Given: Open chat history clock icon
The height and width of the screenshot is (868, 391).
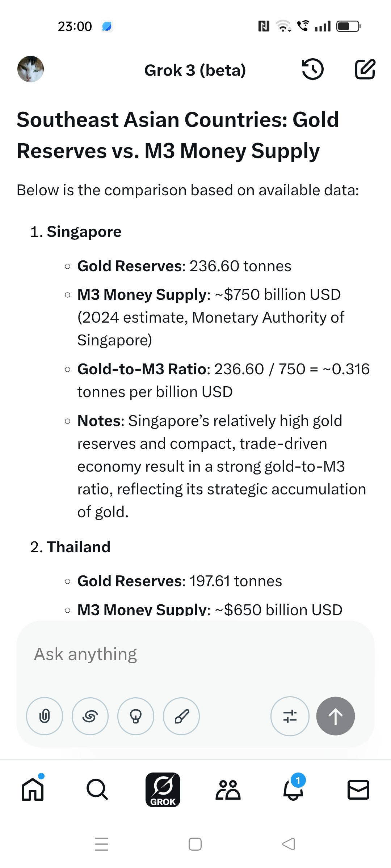Looking at the screenshot, I should pos(312,69).
